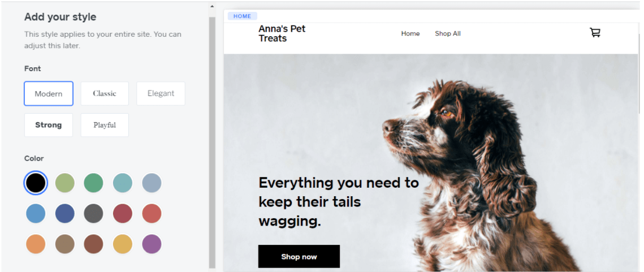The height and width of the screenshot is (272, 644).
Task: Select the black color swatch
Action: click(x=36, y=183)
